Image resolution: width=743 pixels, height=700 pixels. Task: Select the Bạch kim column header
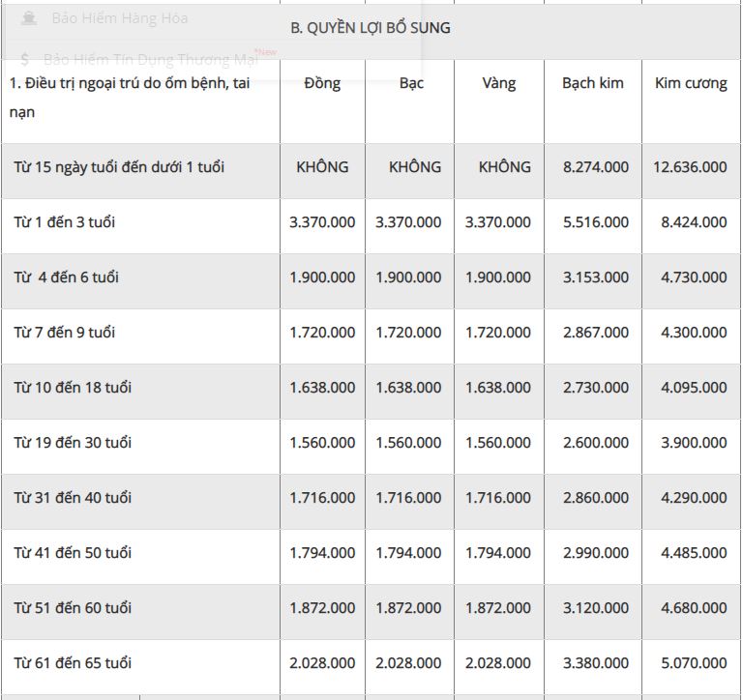593,83
